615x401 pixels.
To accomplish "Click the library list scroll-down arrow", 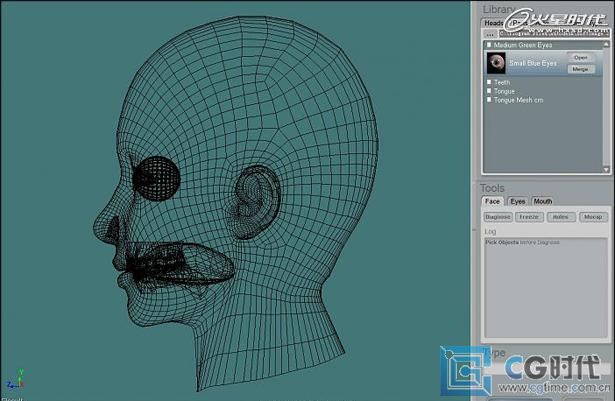I will click(x=606, y=170).
